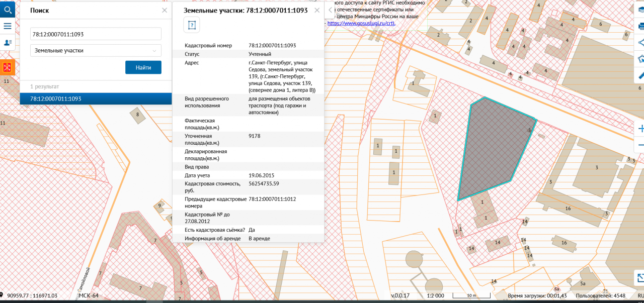Open the hamburger menu in left sidebar
Image resolution: width=644 pixels, height=303 pixels.
click(x=8, y=26)
